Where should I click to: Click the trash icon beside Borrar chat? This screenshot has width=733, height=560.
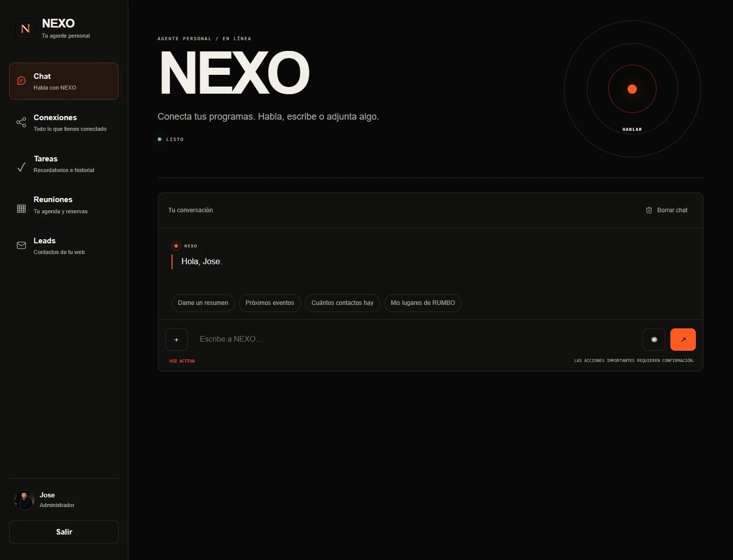click(649, 210)
